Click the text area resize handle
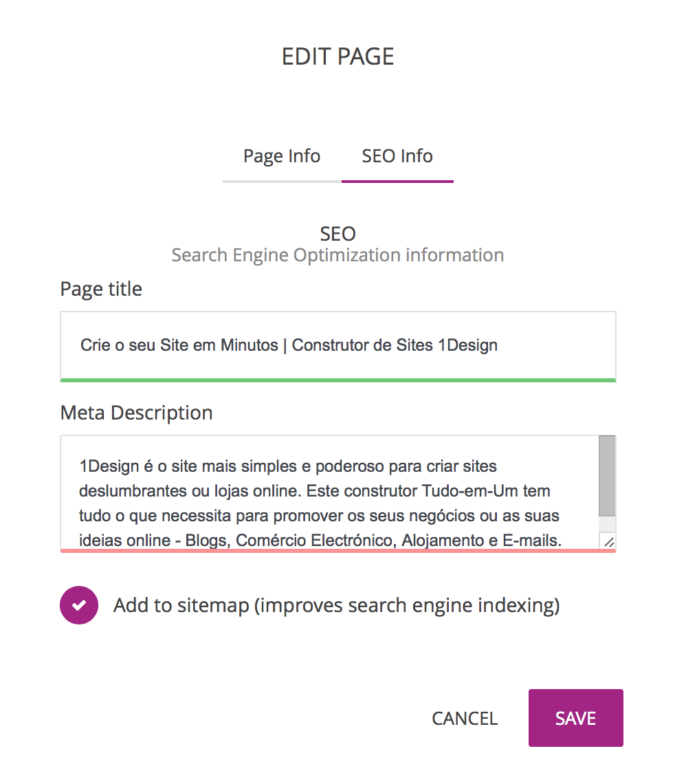Screen dimensions: 675x784 click(608, 542)
